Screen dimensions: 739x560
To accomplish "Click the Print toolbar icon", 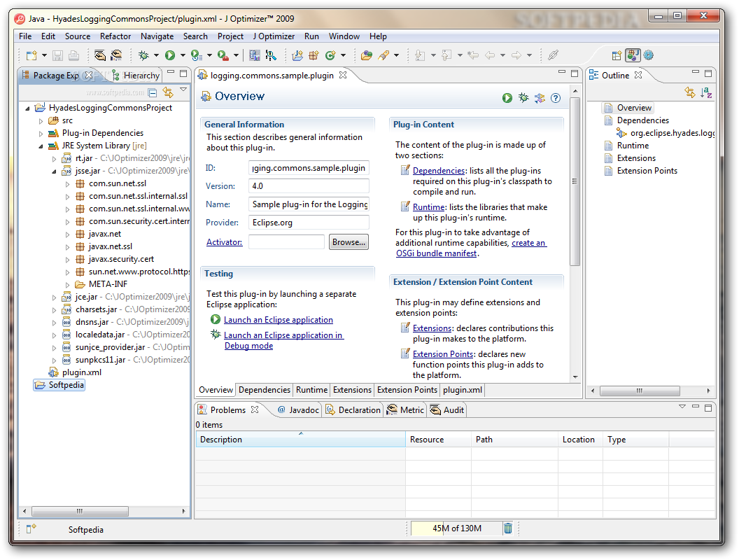I will pos(73,55).
